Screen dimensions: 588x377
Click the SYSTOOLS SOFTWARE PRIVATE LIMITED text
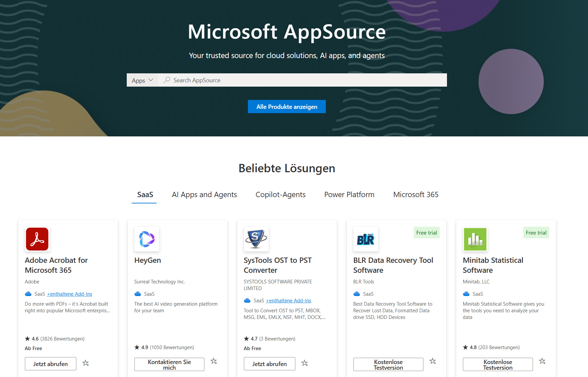tap(278, 285)
